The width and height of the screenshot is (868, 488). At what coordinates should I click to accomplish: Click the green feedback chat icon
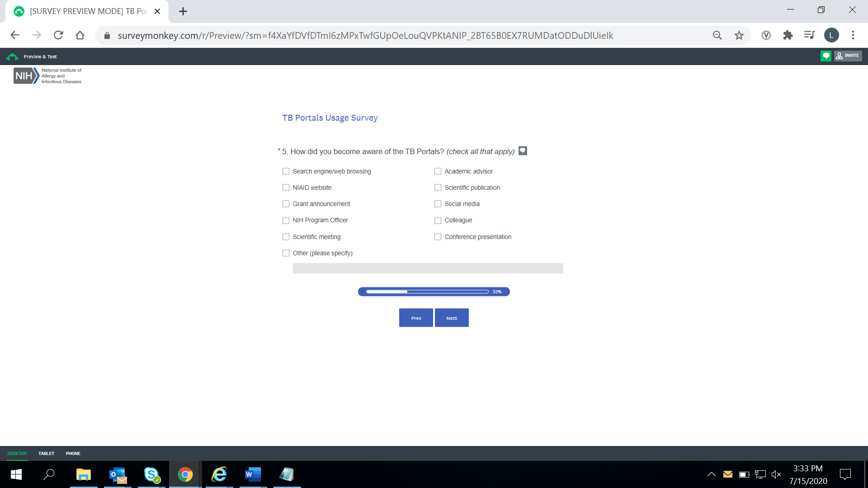point(826,56)
